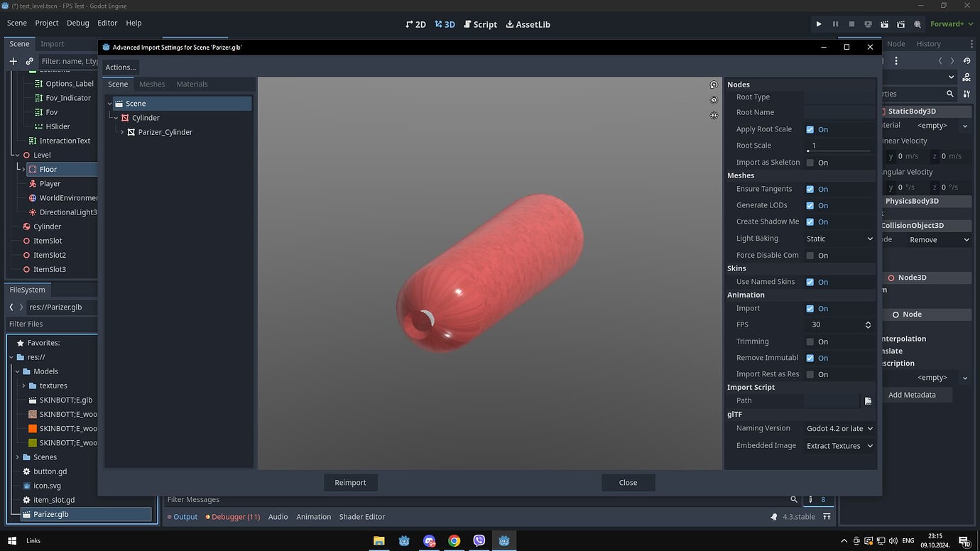Click the Pause icon in the toolbar
980x551 pixels.
834,23
